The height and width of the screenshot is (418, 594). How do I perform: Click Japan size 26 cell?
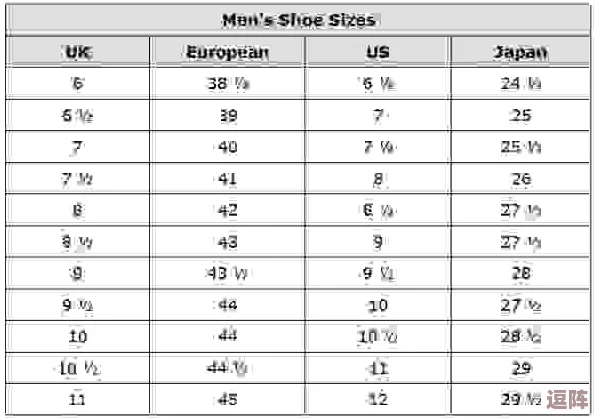tap(521, 178)
